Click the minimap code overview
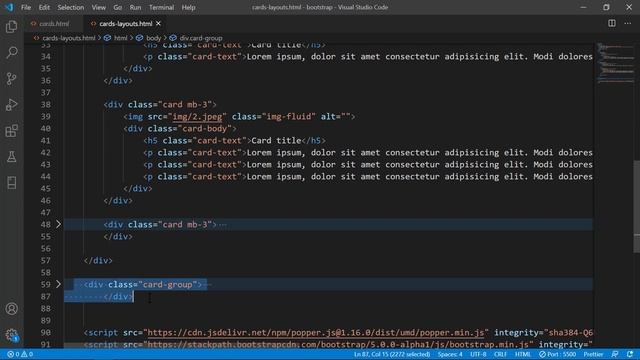 [616, 63]
